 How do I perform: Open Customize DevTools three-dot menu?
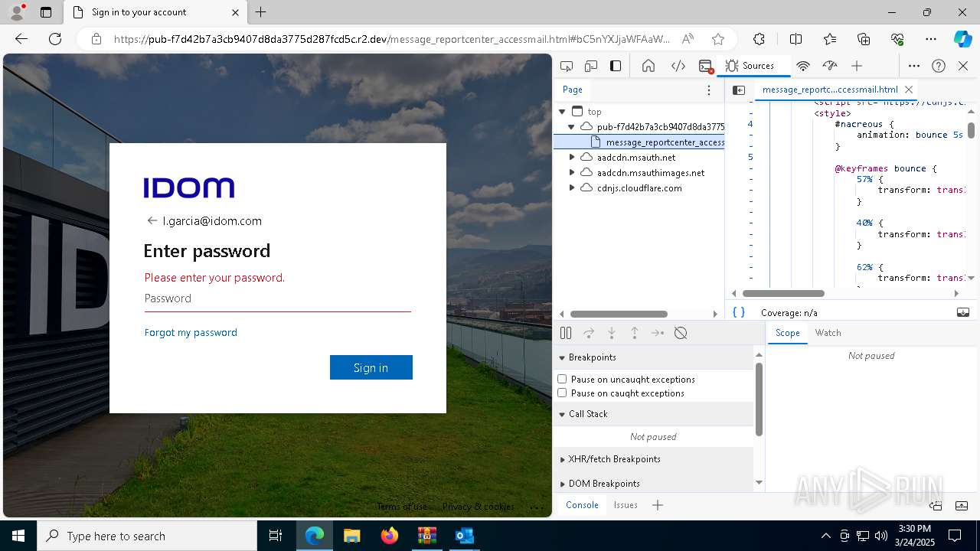click(914, 66)
